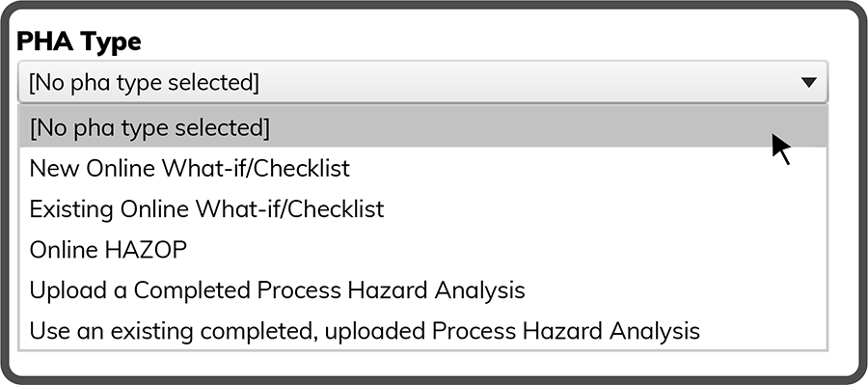The image size is (868, 385).
Task: Pick the list entry starting with 'Existing Online'
Action: pos(423,208)
